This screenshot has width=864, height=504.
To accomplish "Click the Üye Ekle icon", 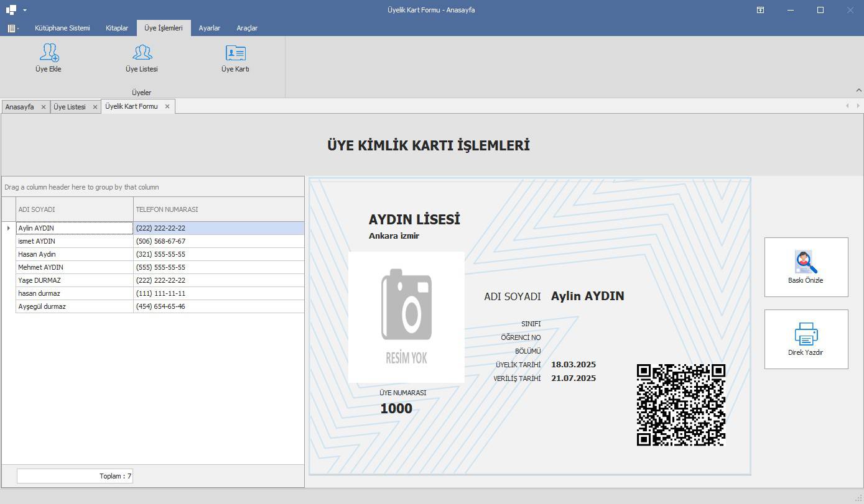I will pyautogui.click(x=49, y=53).
